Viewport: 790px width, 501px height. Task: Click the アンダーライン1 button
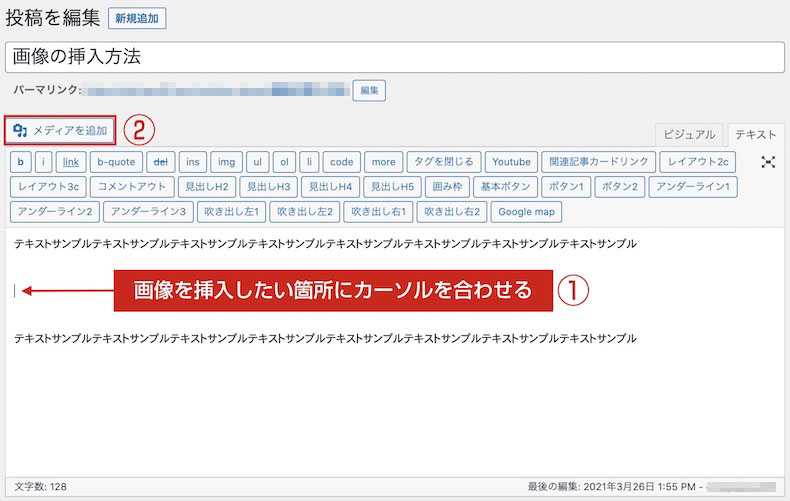coord(693,186)
